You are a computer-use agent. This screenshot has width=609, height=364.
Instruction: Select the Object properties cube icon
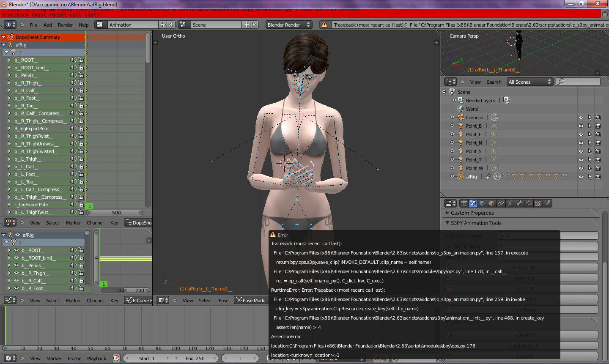[x=491, y=203]
